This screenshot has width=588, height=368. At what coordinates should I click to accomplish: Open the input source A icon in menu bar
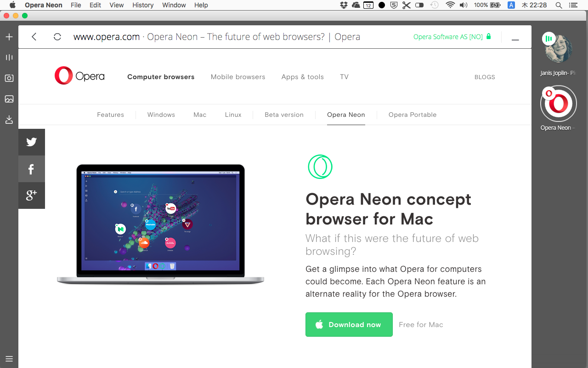click(x=511, y=5)
